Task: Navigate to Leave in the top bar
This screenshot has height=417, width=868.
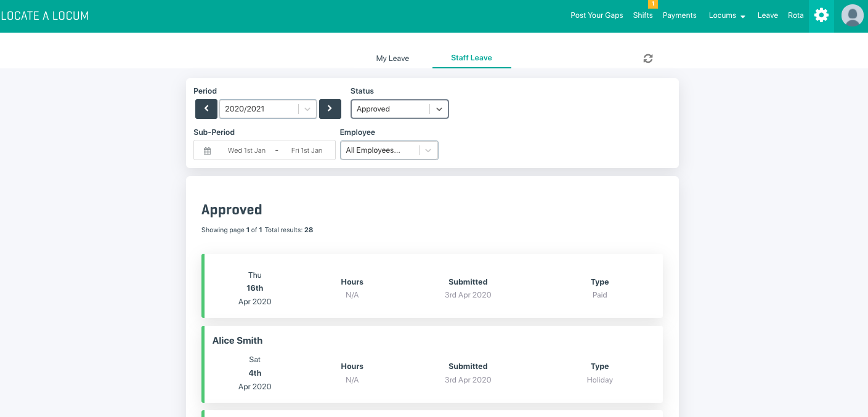Action: (768, 15)
